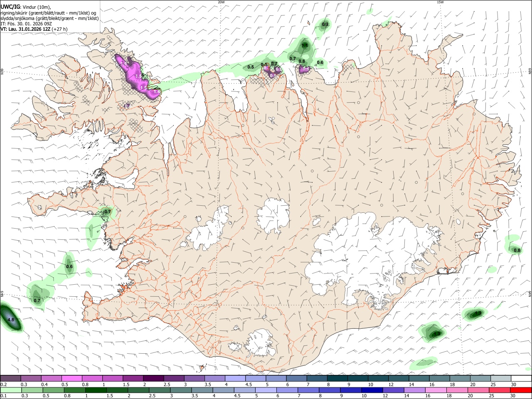Click the '12' label in the lower legend row
The width and height of the screenshot is (532, 399).
385,396
